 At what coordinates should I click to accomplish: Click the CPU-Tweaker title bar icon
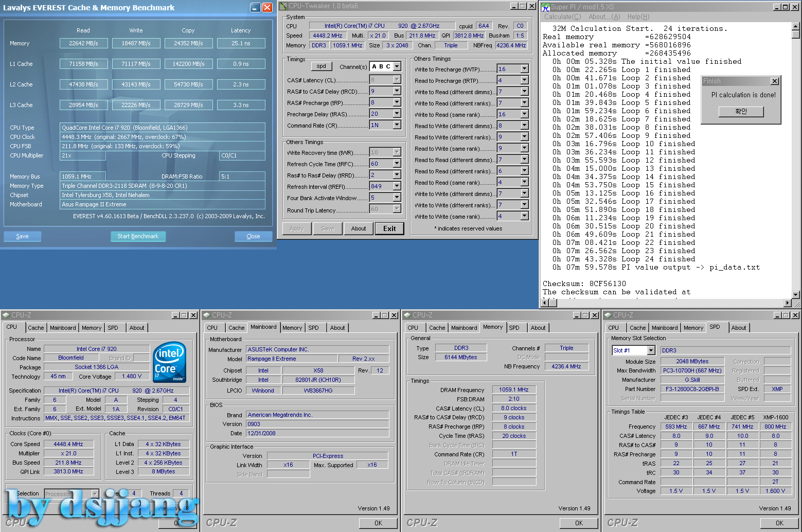tap(283, 6)
